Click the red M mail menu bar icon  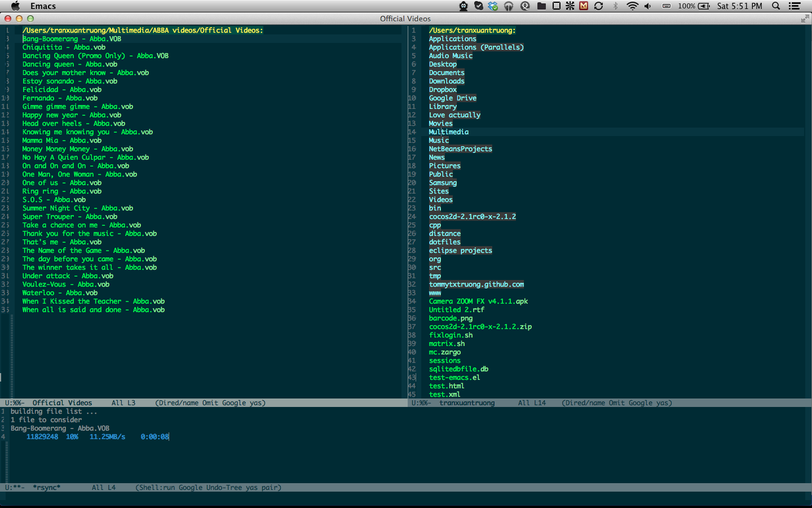[x=584, y=6]
